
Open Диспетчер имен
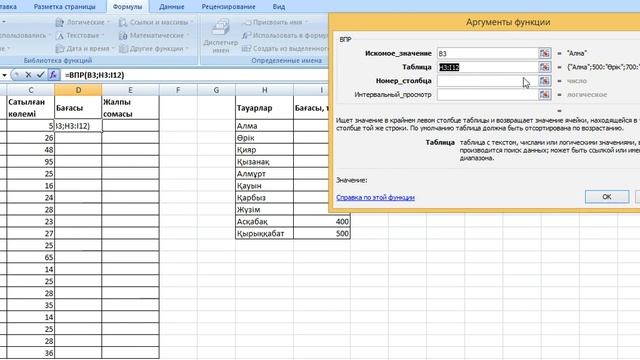tap(220, 36)
